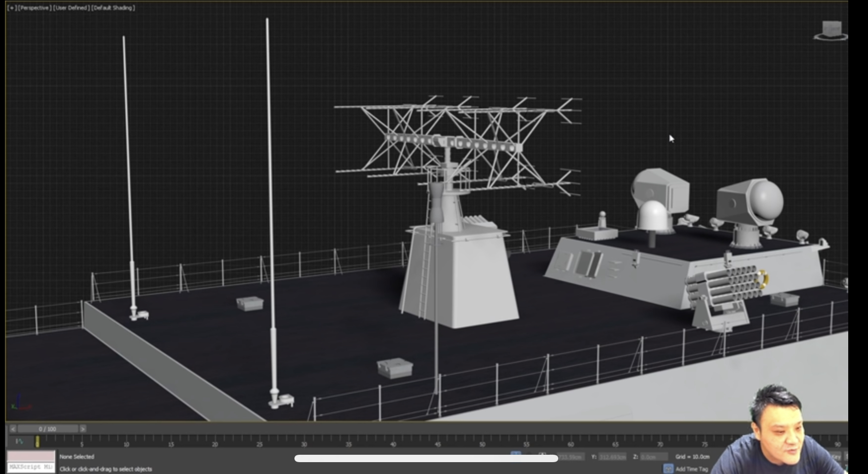The image size is (868, 474).
Task: Open the [Perspective] viewport view menu
Action: [x=34, y=8]
